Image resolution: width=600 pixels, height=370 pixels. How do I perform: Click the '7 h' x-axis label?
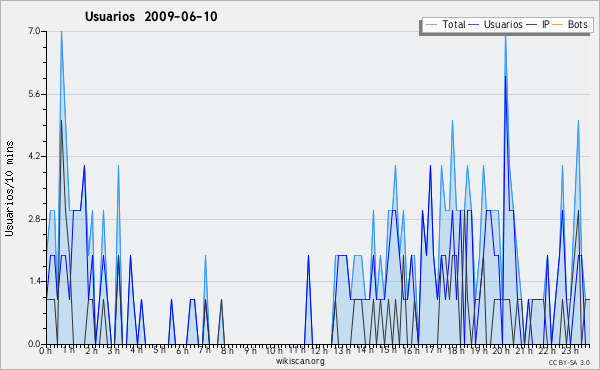point(204,350)
